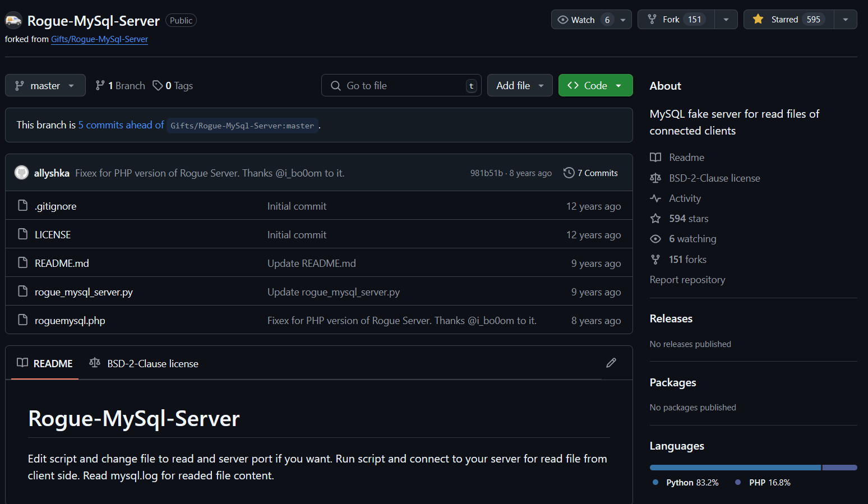Open the Gifts/Rogue-MySql-Server:master branch label
The width and height of the screenshot is (868, 504).
242,126
